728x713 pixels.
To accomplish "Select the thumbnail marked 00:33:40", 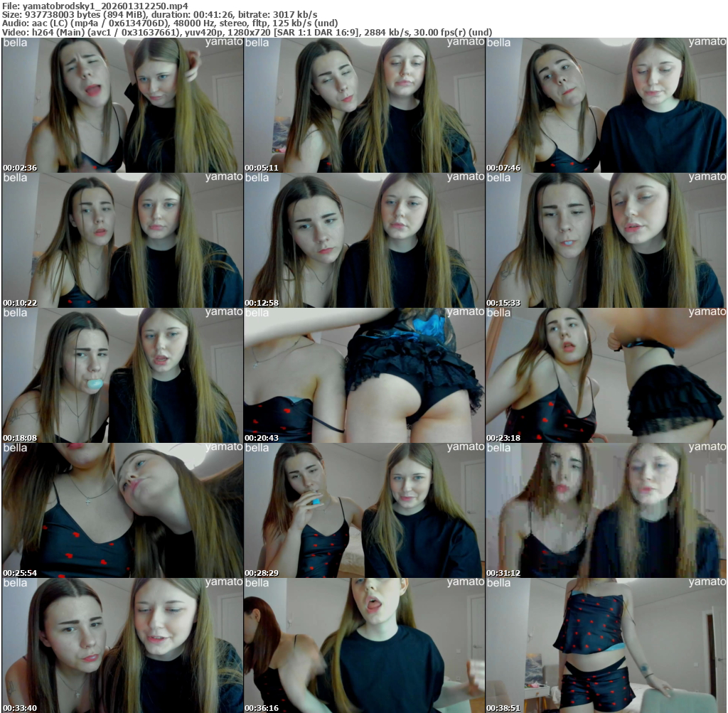I will [122, 645].
